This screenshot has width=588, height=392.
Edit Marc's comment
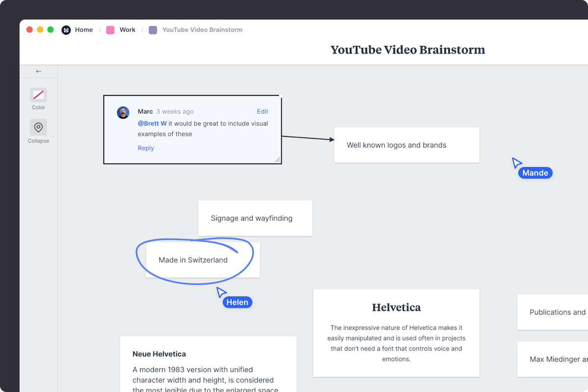[263, 111]
